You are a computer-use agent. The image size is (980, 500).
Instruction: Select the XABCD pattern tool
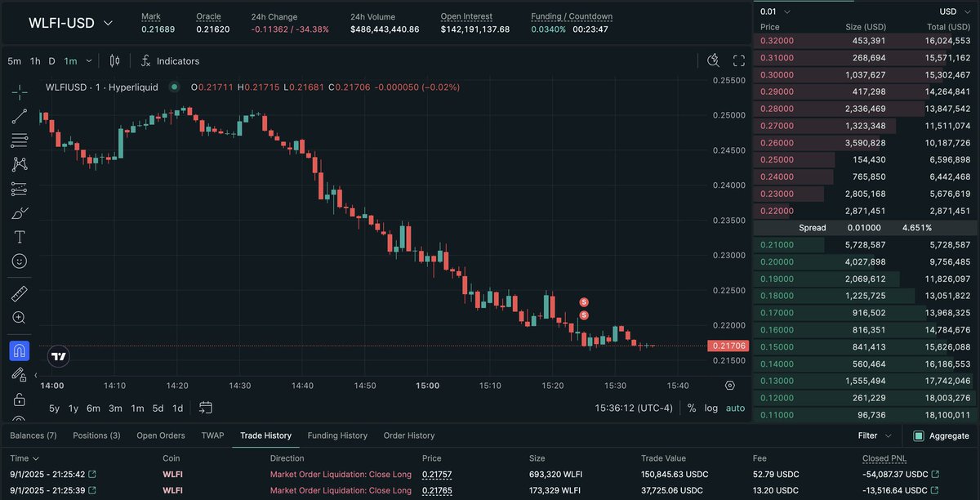point(20,164)
